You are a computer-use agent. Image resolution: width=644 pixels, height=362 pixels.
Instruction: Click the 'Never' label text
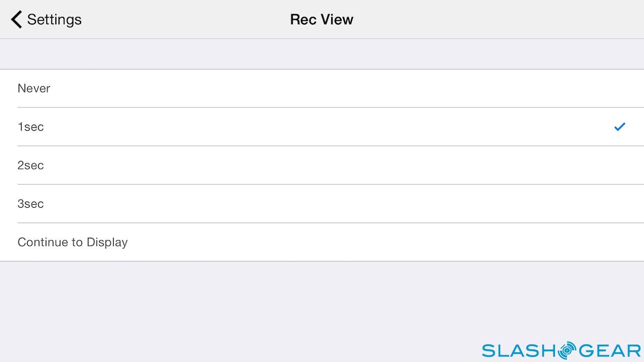coord(34,88)
